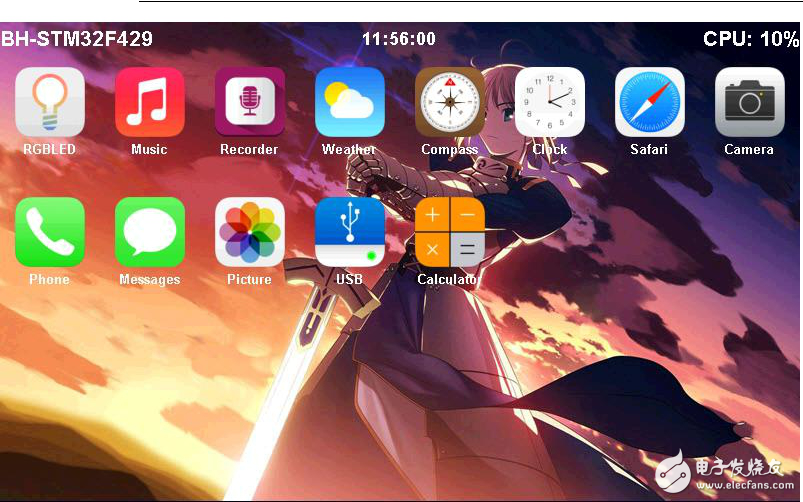Open the Camera app icon
803x502 pixels.
(x=749, y=102)
